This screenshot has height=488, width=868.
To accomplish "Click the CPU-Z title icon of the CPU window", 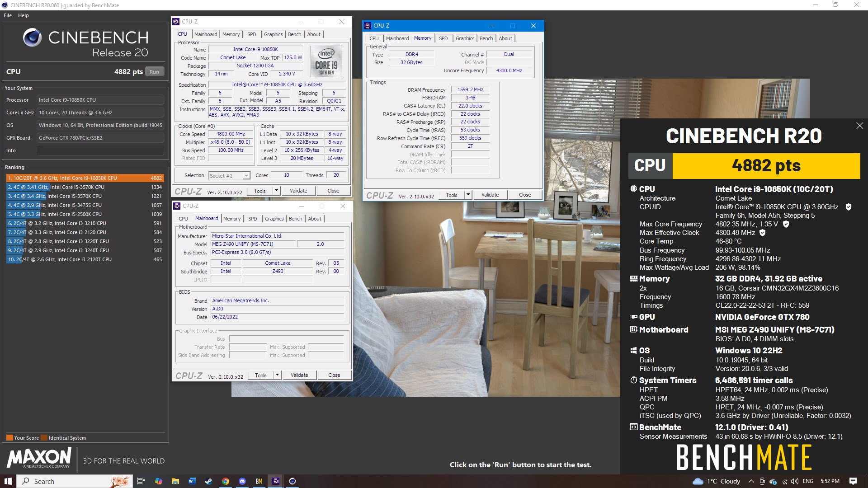I will 176,22.
